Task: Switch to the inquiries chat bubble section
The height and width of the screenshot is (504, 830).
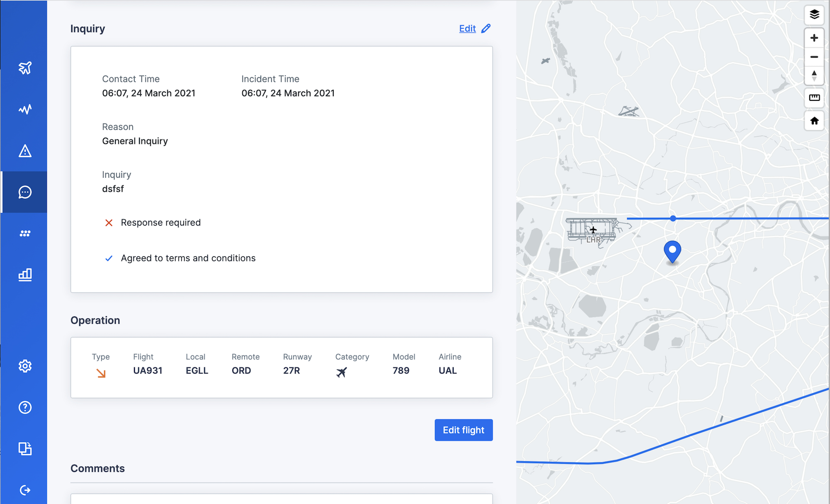Action: tap(25, 192)
